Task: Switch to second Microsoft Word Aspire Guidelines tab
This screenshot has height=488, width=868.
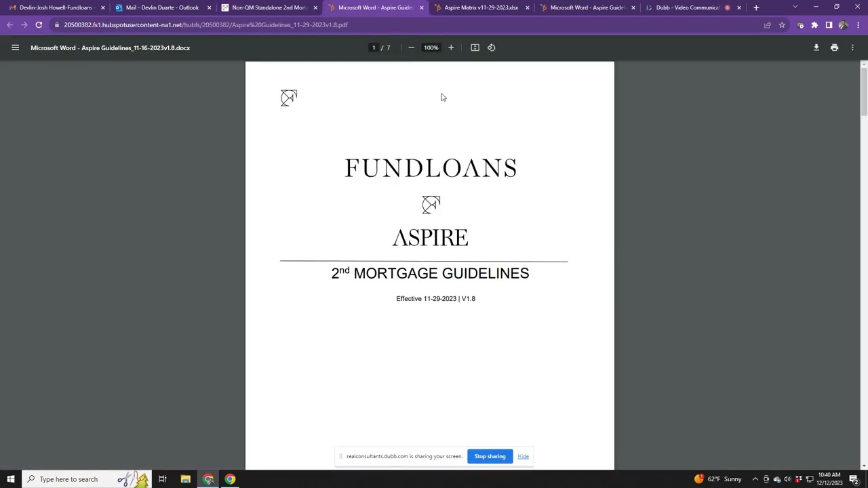Action: (x=587, y=7)
